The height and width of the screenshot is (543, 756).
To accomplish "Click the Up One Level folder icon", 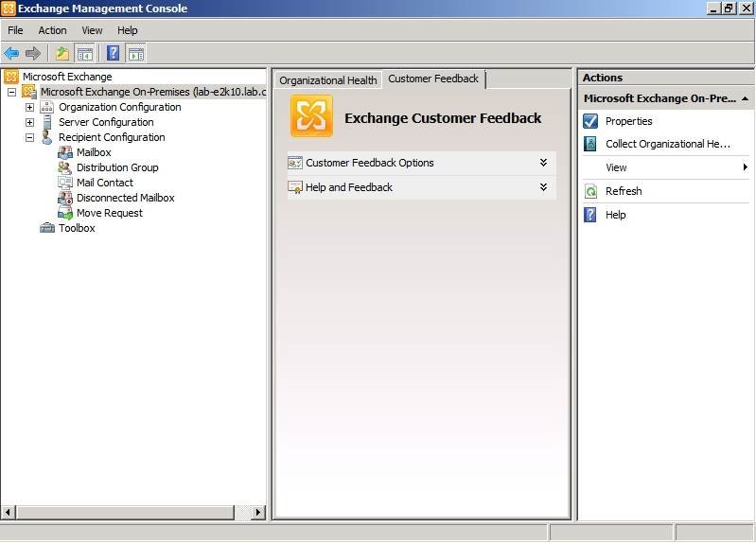I will coord(62,53).
